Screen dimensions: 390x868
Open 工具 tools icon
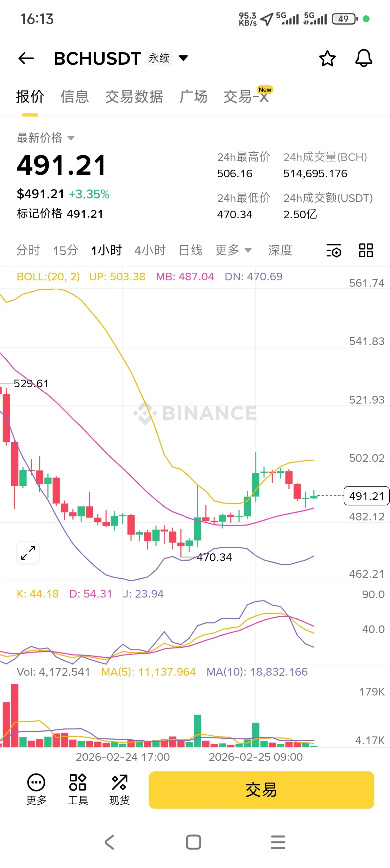pos(78,789)
